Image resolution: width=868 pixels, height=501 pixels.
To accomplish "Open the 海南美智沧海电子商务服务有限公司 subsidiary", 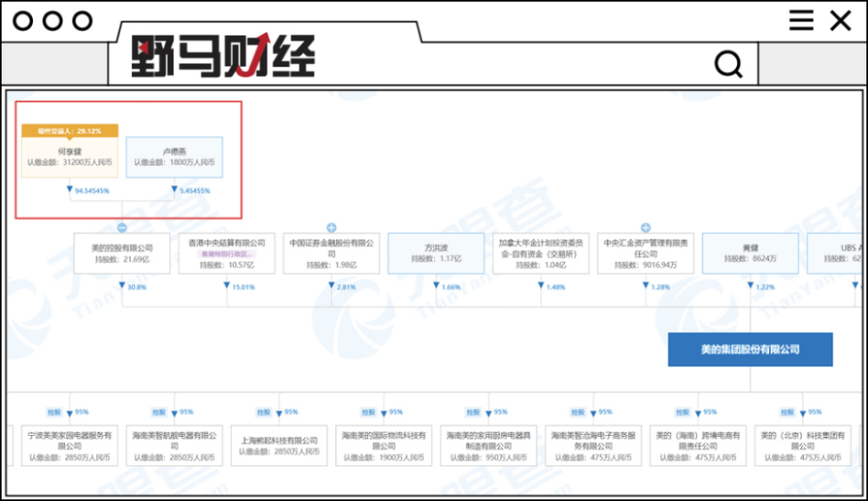I will [x=594, y=445].
